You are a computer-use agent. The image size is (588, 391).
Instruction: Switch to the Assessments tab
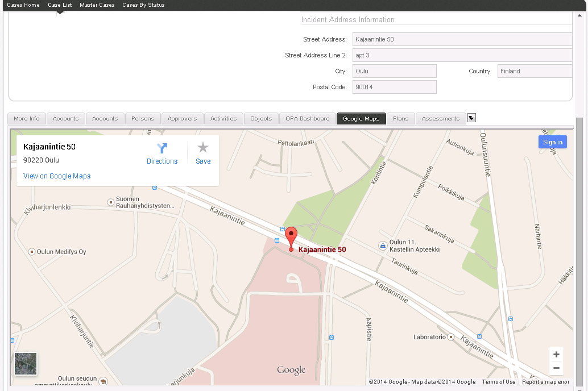tap(441, 118)
